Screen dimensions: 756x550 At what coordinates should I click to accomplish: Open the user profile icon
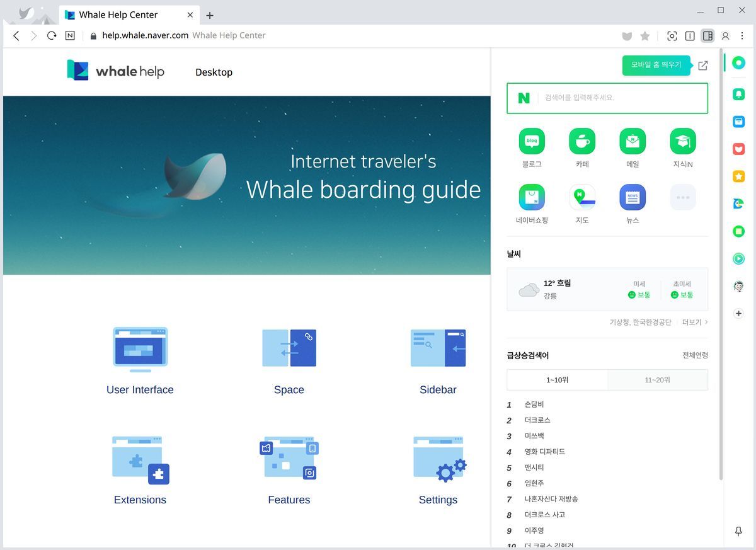[726, 37]
